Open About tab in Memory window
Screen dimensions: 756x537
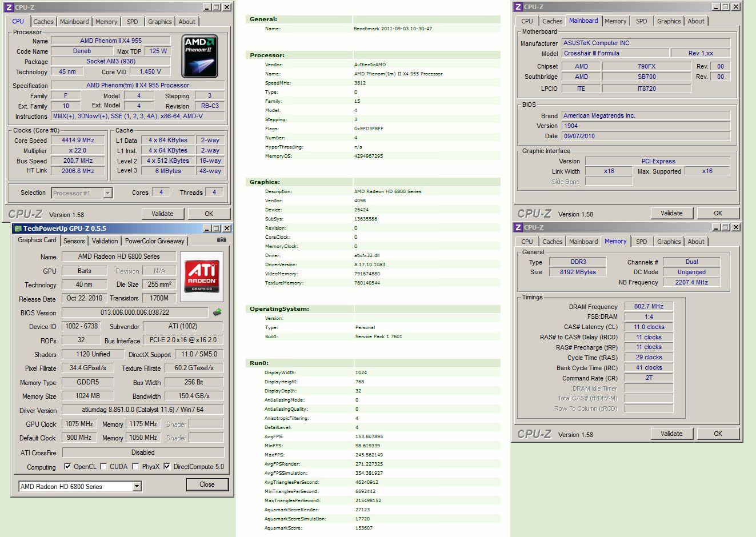pos(696,242)
